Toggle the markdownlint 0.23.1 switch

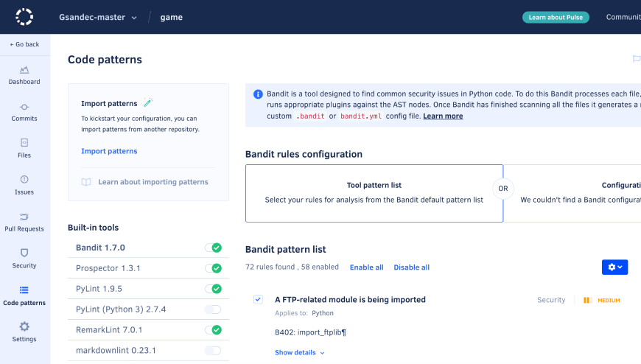213,351
